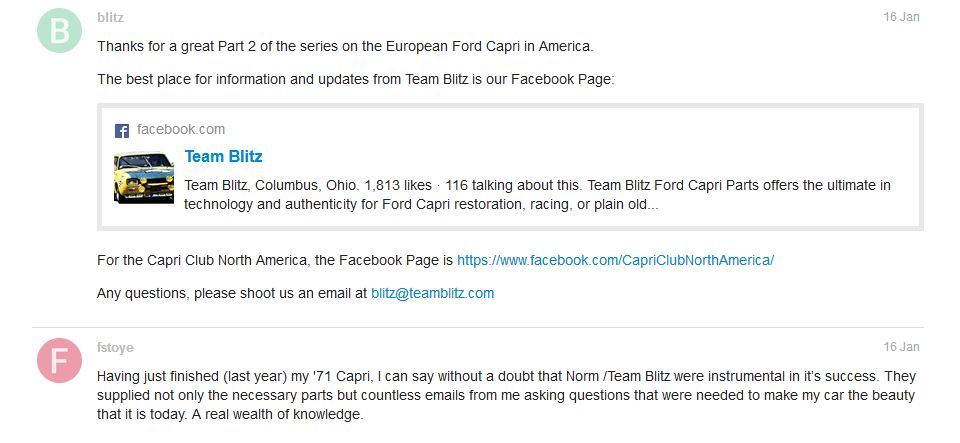Open the Team Blitz car thumbnail
Viewport: 960px width, 443px height.
[144, 177]
